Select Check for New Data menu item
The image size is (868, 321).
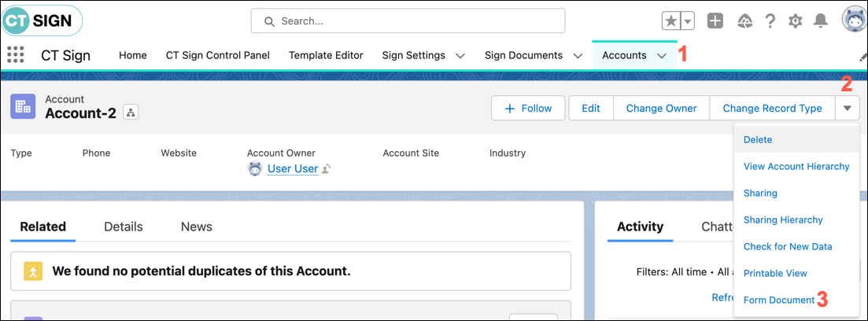796,246
